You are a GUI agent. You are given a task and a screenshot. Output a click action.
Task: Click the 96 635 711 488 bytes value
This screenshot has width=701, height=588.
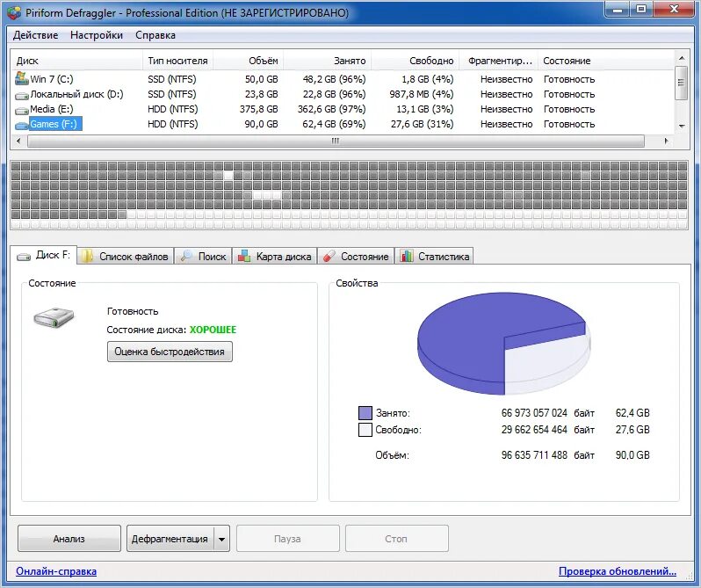pos(534,455)
